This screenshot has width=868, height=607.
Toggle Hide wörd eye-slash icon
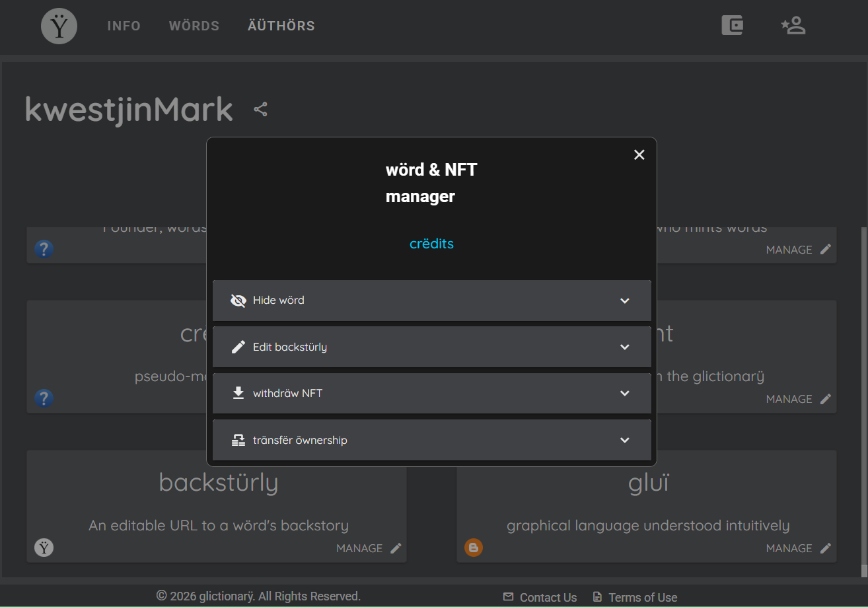point(238,301)
